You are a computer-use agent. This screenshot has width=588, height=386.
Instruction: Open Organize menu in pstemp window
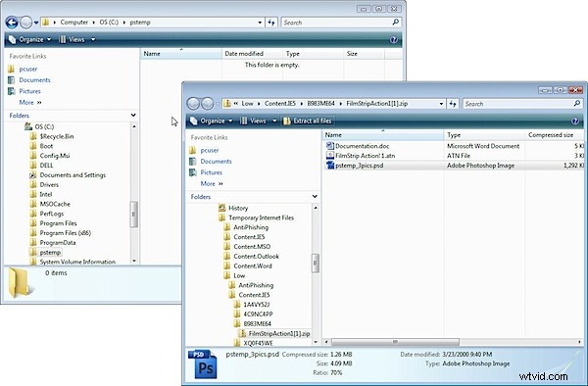tap(30, 40)
